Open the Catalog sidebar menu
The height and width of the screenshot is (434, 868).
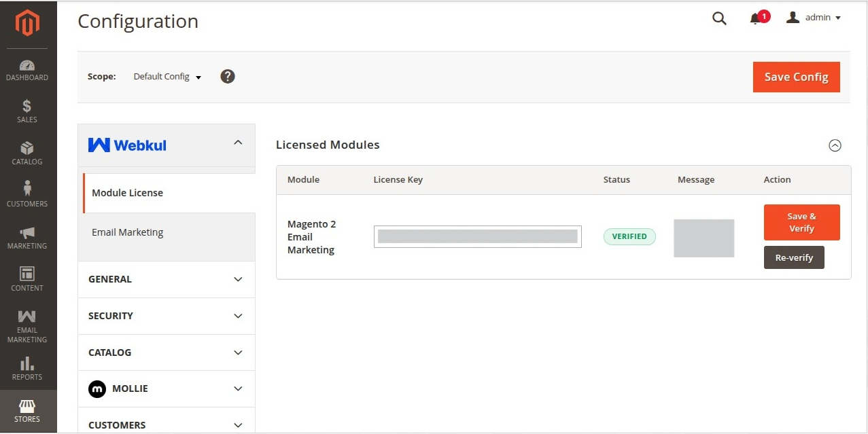(x=27, y=154)
